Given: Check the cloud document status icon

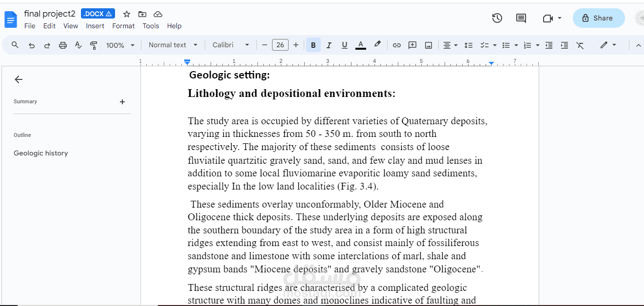Looking at the screenshot, I should 158,14.
